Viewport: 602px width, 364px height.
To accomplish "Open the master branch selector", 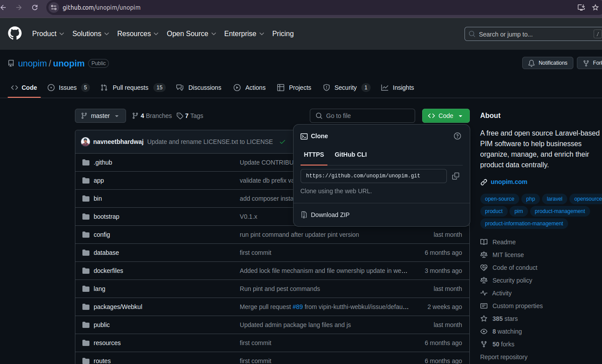I will 100,116.
